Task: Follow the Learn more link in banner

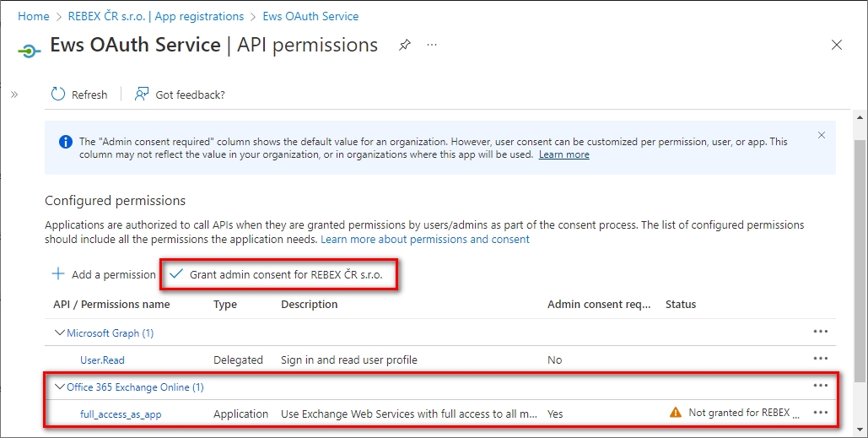Action: (x=563, y=155)
